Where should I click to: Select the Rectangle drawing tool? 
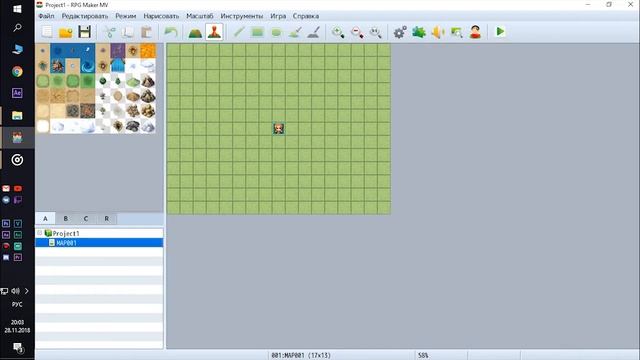(258, 32)
